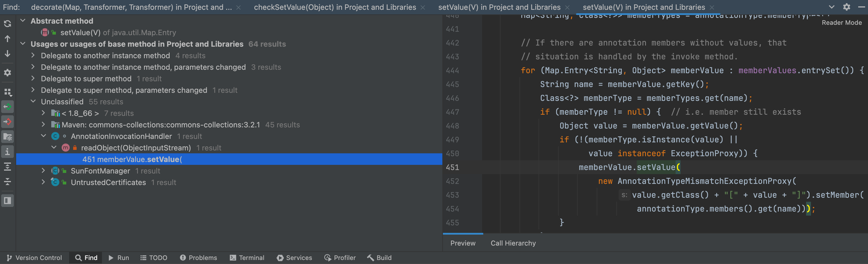Viewport: 868px width, 264px height.
Task: Open the Find settings gear in left toolbar
Action: pyautogui.click(x=7, y=73)
